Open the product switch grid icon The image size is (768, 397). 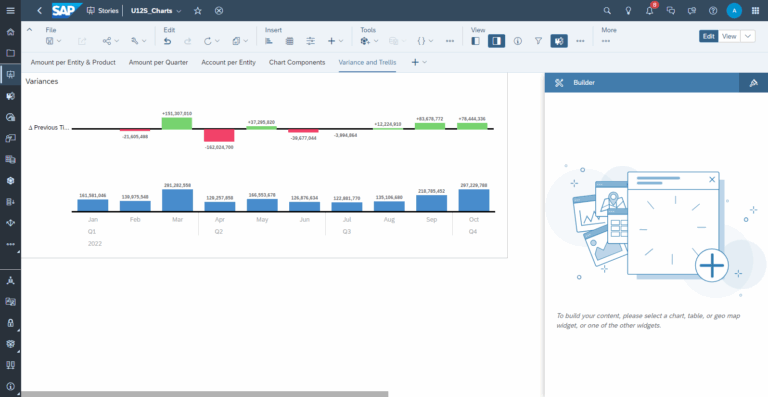(x=755, y=11)
